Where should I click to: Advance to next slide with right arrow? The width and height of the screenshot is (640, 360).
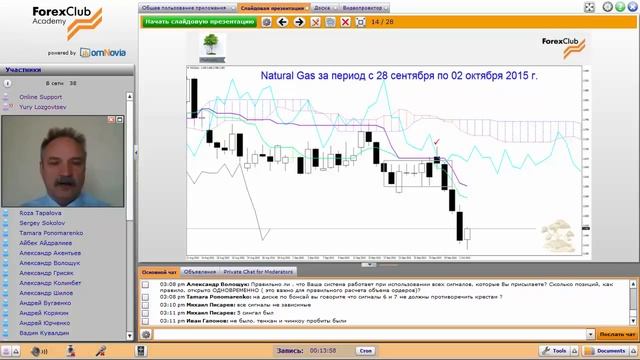tap(299, 22)
